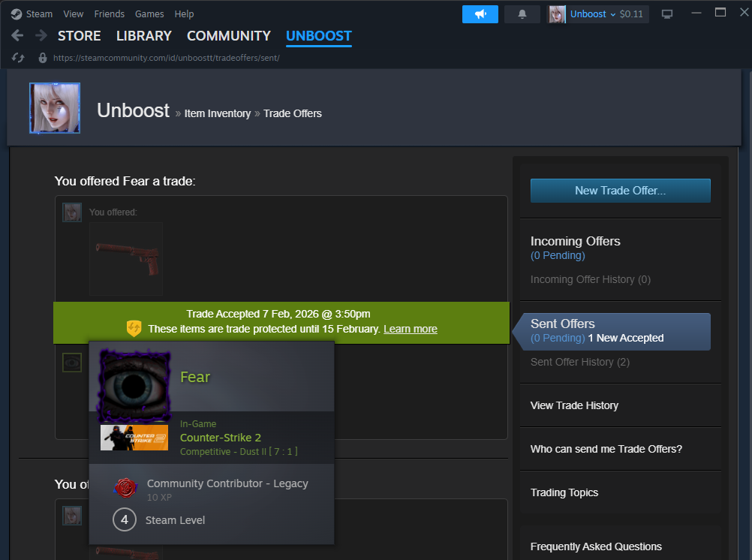Image resolution: width=752 pixels, height=560 pixels.
Task: Open the announcements megaphone button
Action: 480,14
